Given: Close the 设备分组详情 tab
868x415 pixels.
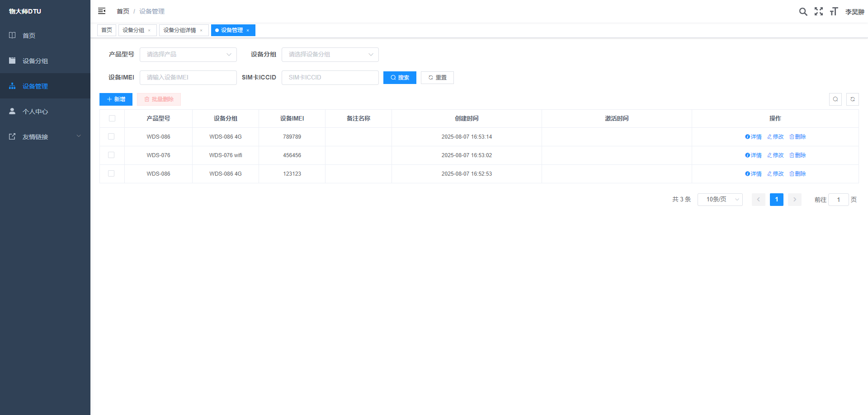Looking at the screenshot, I should pyautogui.click(x=201, y=31).
